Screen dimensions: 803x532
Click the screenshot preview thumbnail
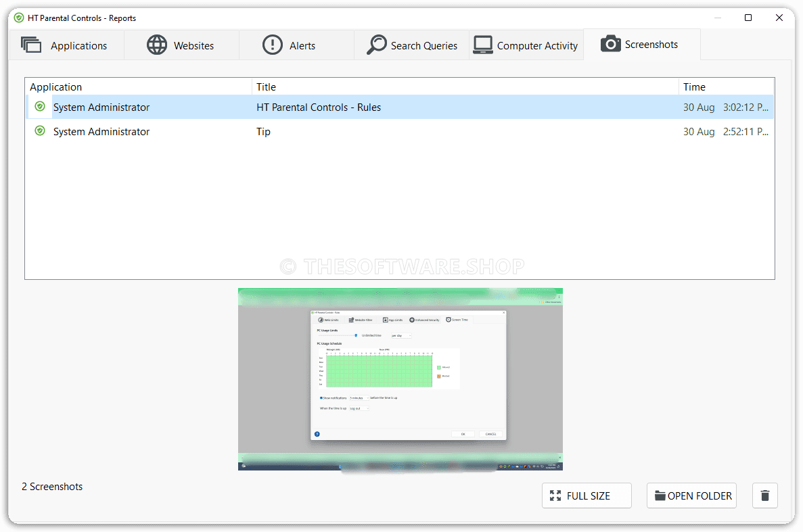[x=400, y=379]
